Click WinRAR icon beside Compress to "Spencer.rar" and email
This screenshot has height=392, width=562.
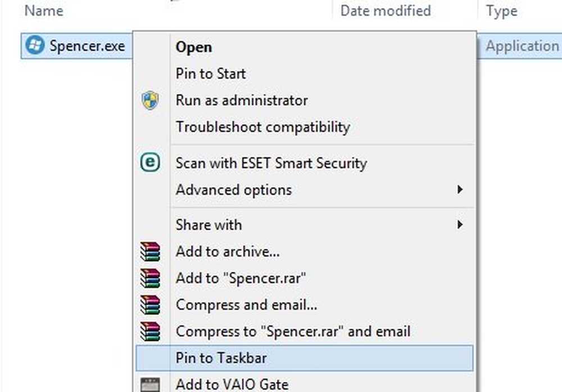(150, 331)
